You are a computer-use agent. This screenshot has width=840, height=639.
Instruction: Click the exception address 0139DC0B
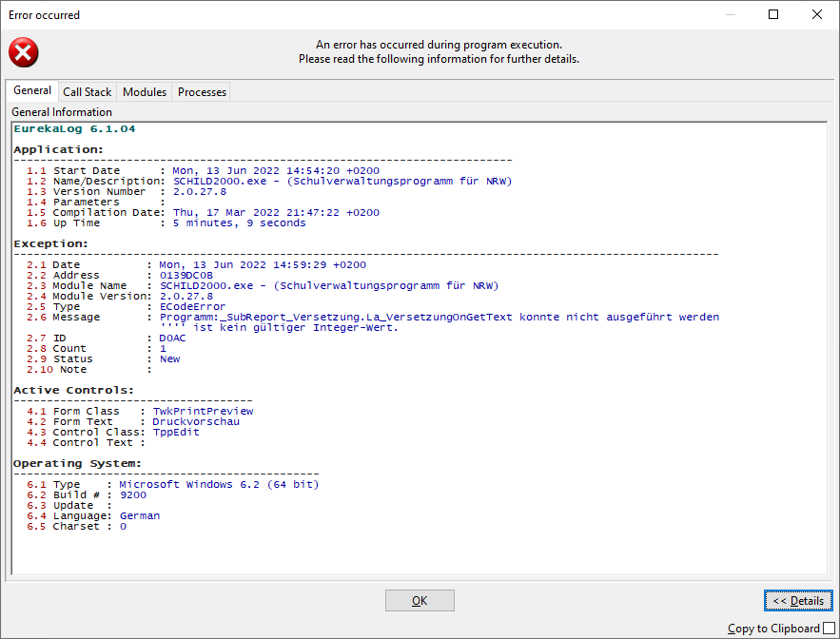[186, 276]
